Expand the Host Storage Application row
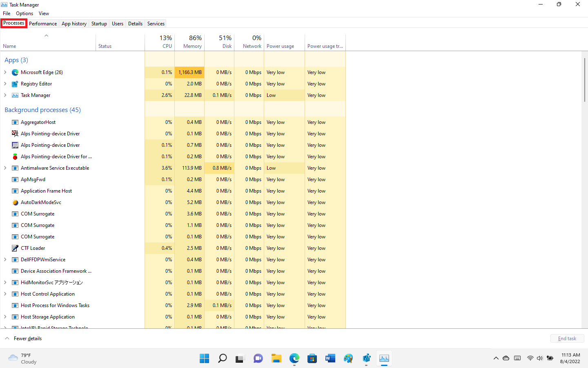 (5, 317)
